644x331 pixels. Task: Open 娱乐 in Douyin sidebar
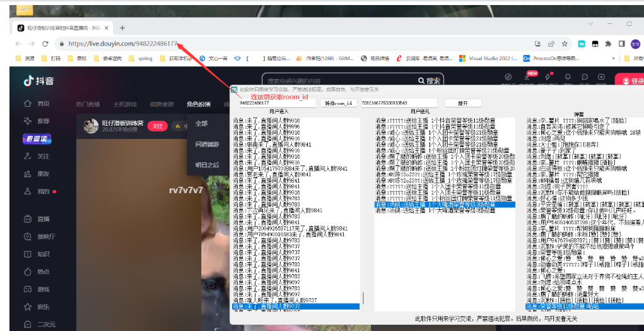tap(37, 307)
